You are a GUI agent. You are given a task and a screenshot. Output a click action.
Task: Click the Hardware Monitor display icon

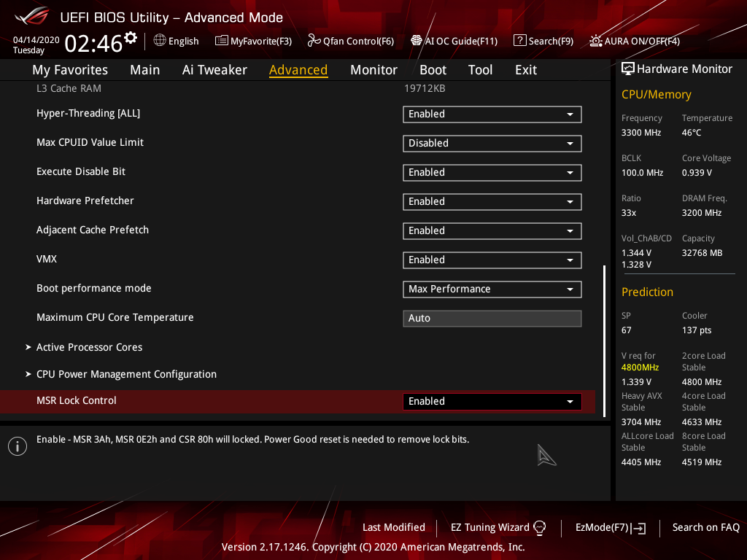(x=628, y=69)
